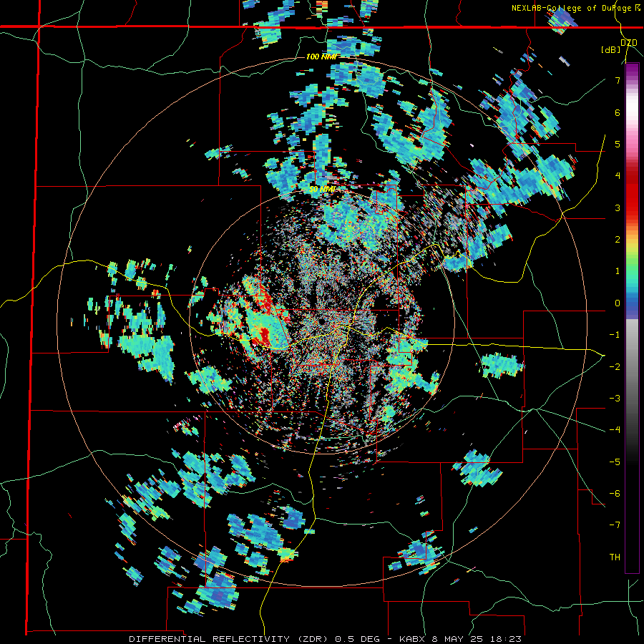Select the "0" scale label
Image resolution: width=644 pixels, height=644 pixels.
coord(618,303)
